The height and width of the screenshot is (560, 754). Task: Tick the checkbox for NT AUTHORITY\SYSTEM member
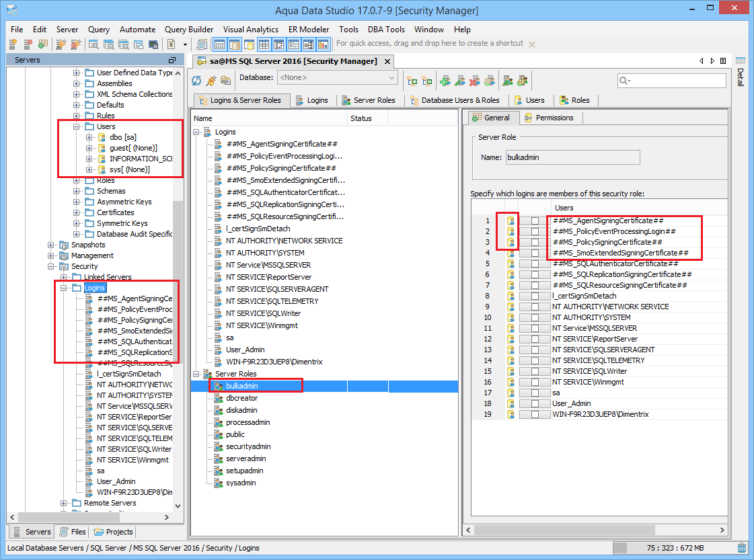coord(535,318)
